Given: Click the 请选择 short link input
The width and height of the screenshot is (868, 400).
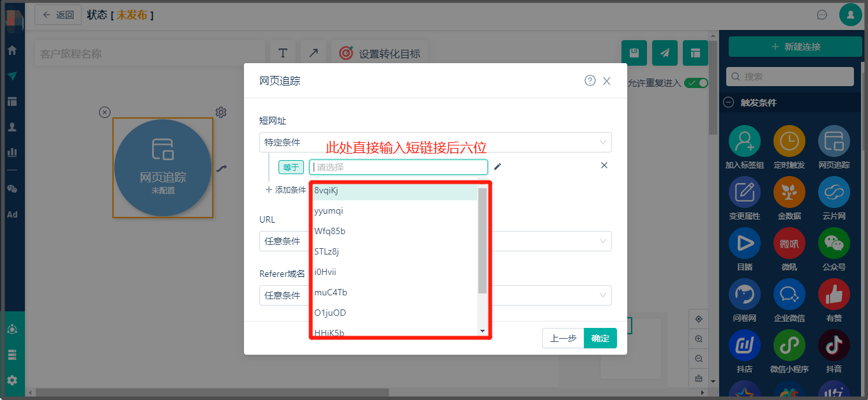Looking at the screenshot, I should tap(399, 167).
